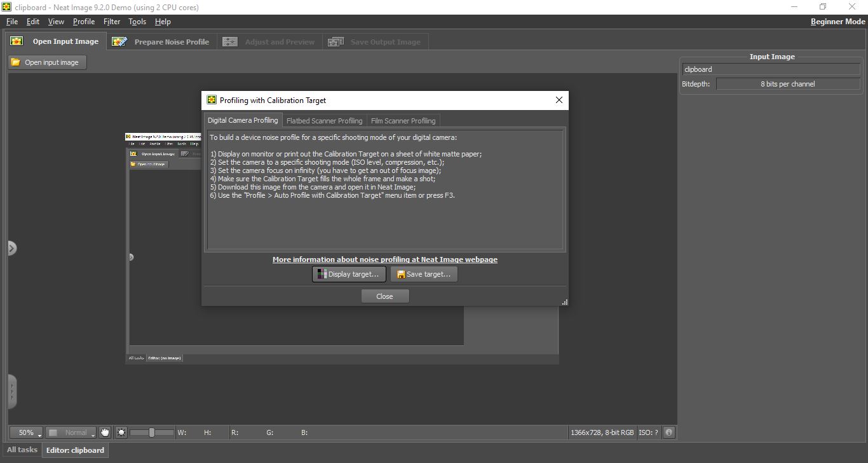Switch to the All tasks tab

tap(22, 450)
